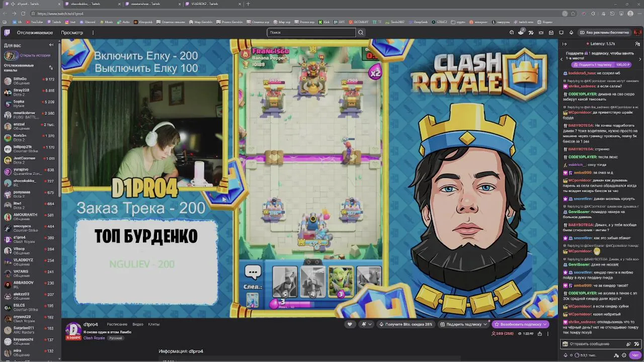Click Получите Bits: скидка 28% button
This screenshot has width=644, height=362.
406,324
